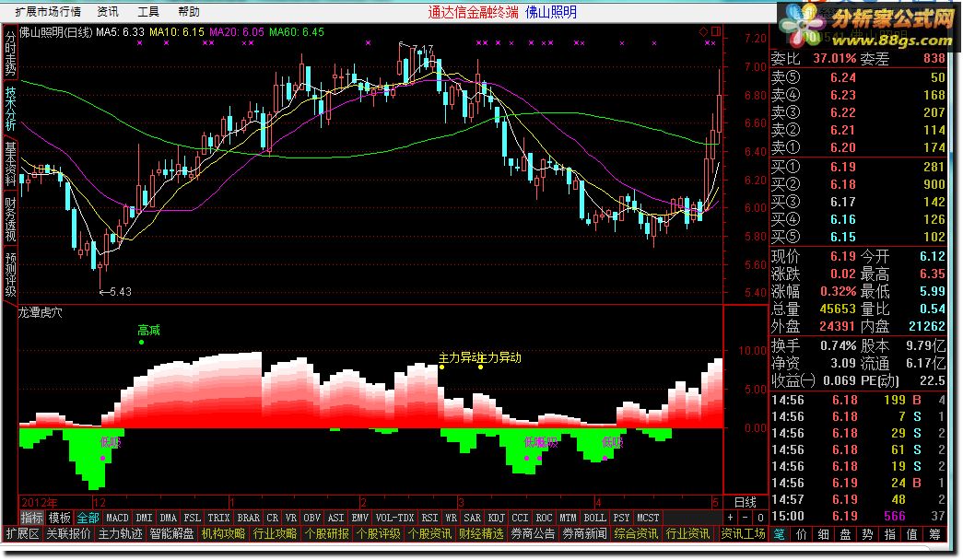Viewport: 963px width, 560px height.
Task: Open the 财务透视 side tab
Action: (x=10, y=218)
